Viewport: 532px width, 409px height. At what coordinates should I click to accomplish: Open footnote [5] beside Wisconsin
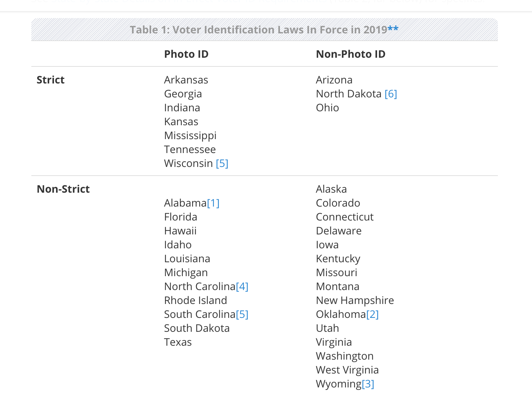coord(222,163)
